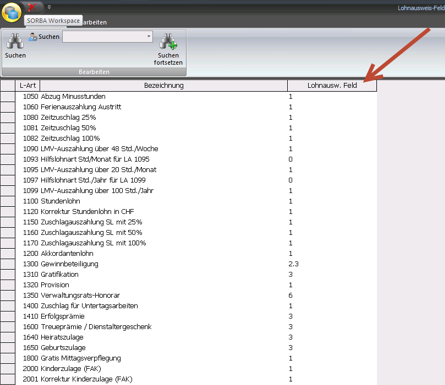The width and height of the screenshot is (445, 385).
Task: Click Lohnausw. Feld value 3 for Gratifikation
Action: tap(291, 274)
